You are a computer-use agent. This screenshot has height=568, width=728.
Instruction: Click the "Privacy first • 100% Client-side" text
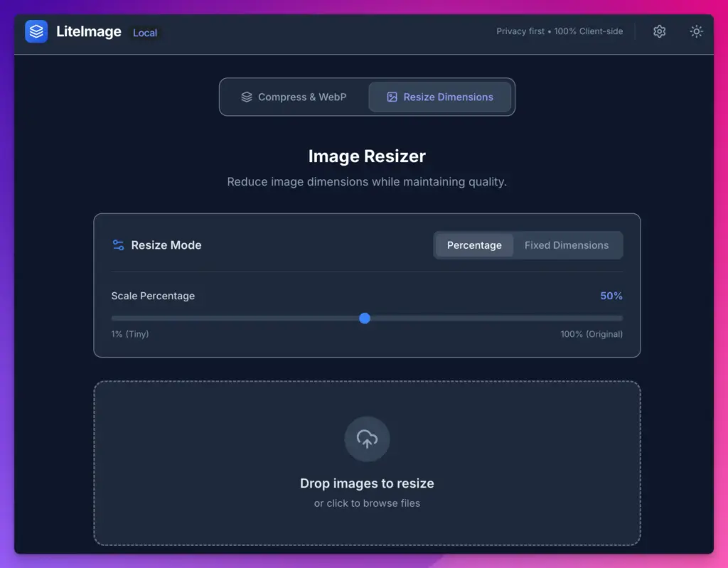point(560,31)
